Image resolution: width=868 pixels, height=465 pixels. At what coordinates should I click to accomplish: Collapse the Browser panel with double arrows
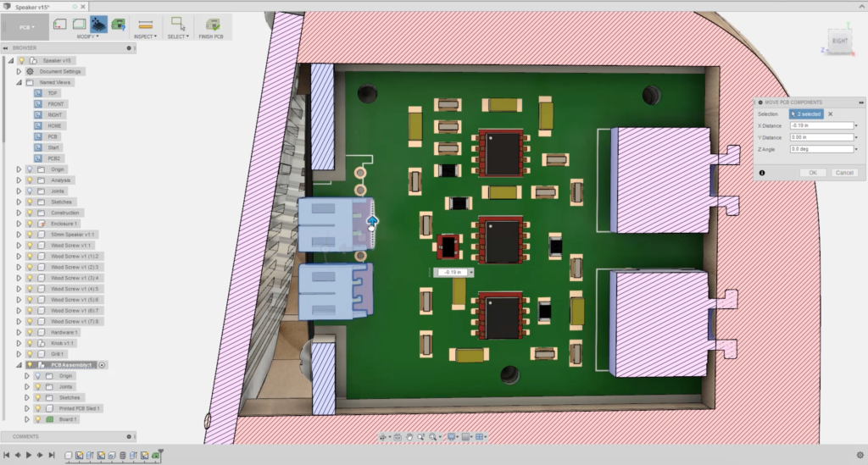(x=6, y=48)
